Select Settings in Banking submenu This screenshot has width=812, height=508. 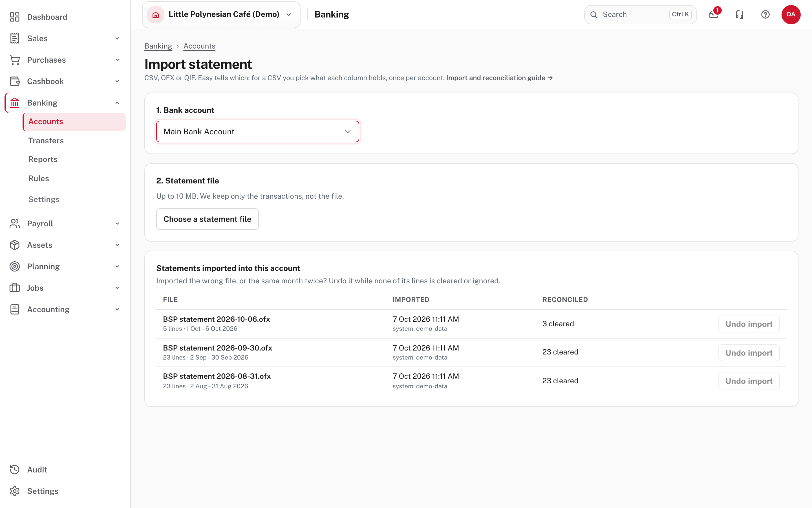(x=44, y=199)
